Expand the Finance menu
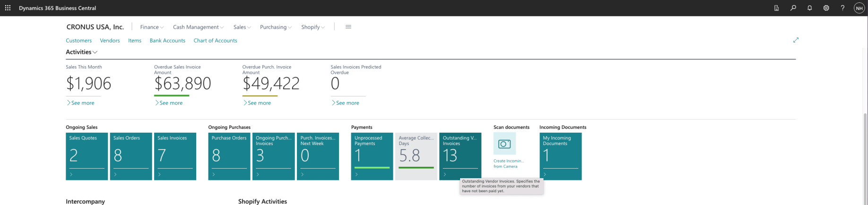Viewport: 868px width, 205px height. [152, 27]
